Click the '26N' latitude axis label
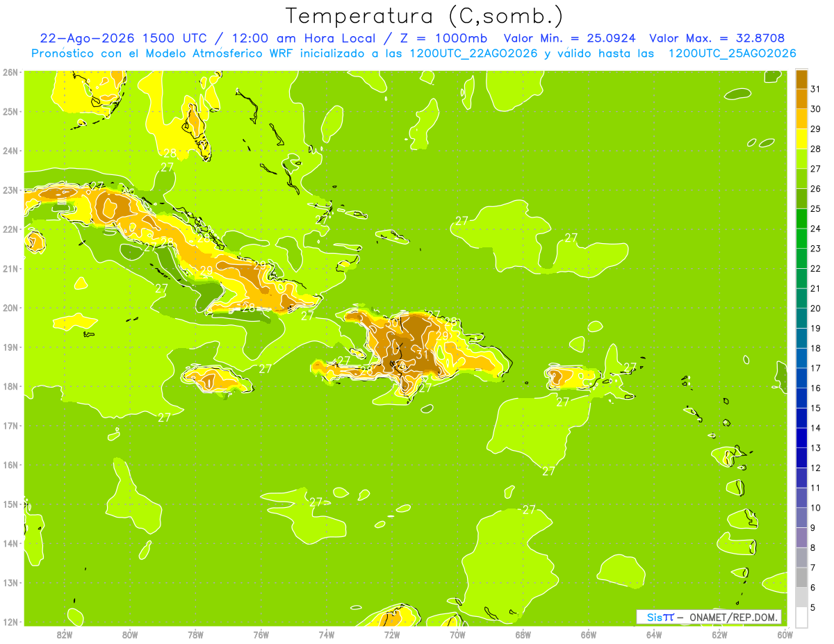 [11, 72]
